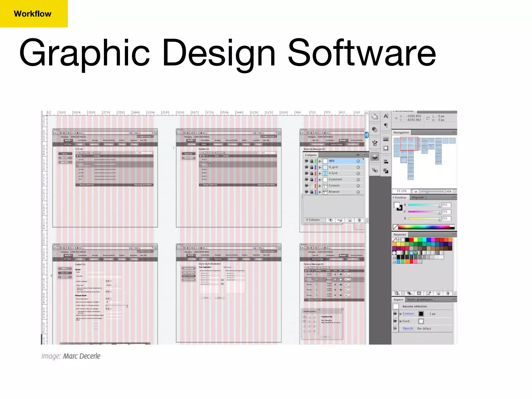Click the Navigation zoom out icon
The width and height of the screenshot is (532, 399).
[415, 191]
